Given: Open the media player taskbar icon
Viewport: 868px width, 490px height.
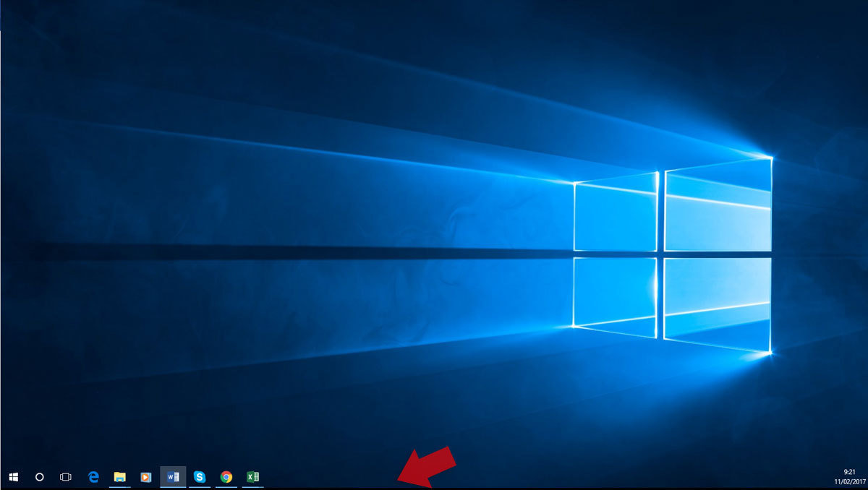Looking at the screenshot, I should [146, 477].
